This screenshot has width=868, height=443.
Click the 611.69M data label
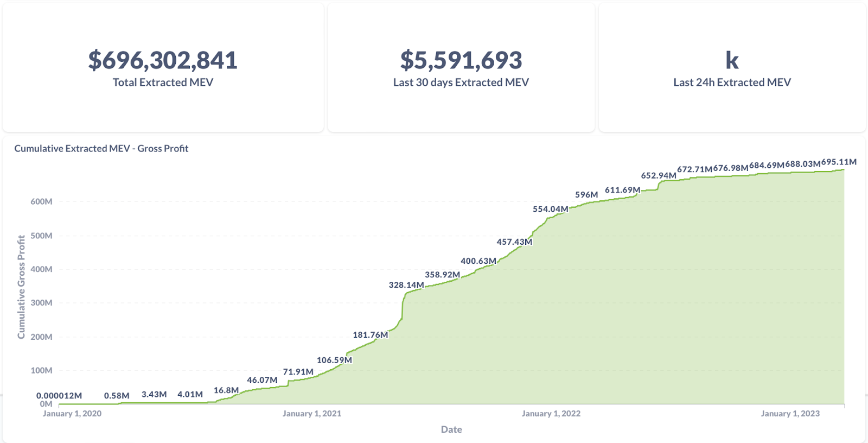623,190
